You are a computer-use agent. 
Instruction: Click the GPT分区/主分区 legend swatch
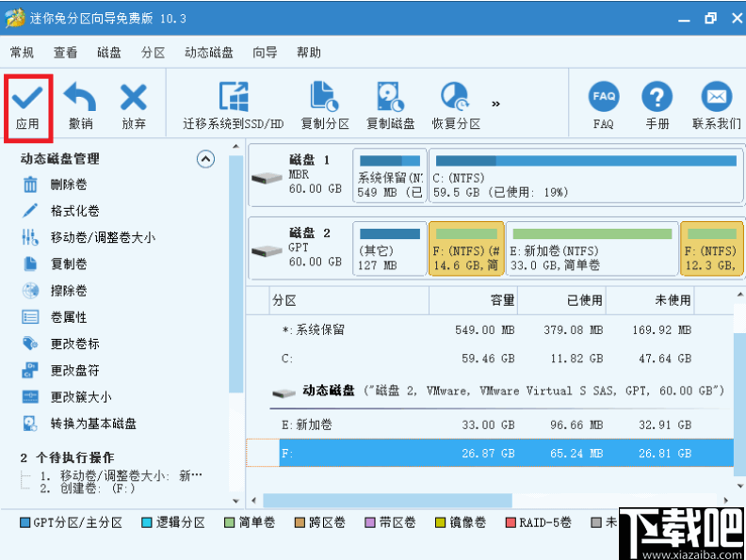25,523
